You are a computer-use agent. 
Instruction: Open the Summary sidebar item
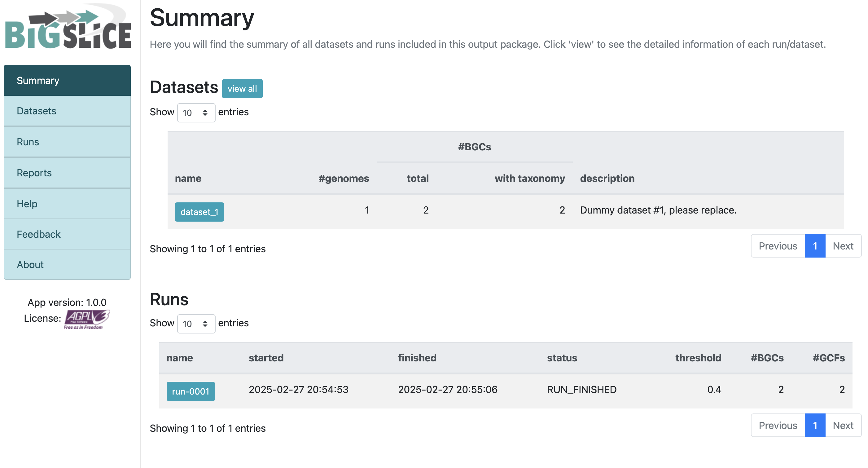point(67,80)
